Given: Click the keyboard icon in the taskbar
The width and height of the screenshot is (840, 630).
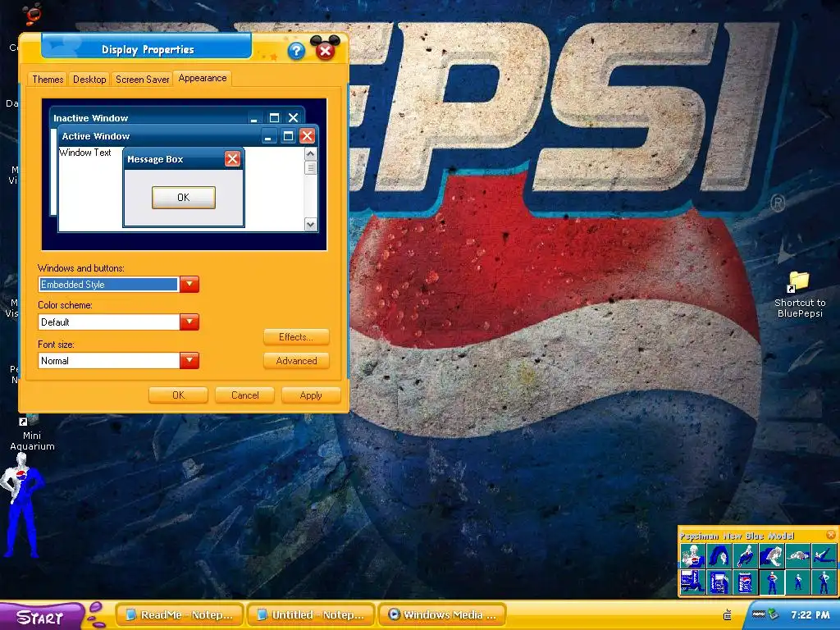Looking at the screenshot, I should 728,615.
